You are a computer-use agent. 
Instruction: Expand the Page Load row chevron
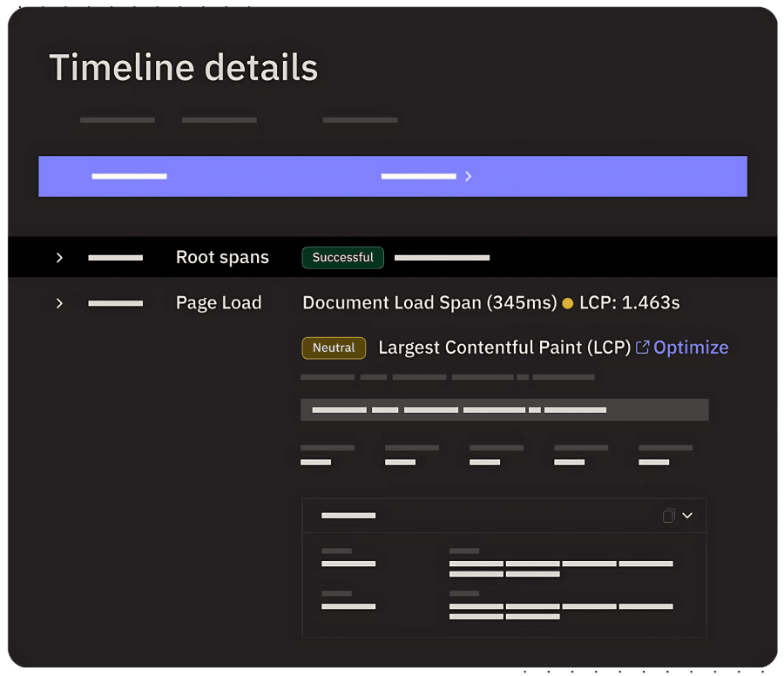click(59, 303)
